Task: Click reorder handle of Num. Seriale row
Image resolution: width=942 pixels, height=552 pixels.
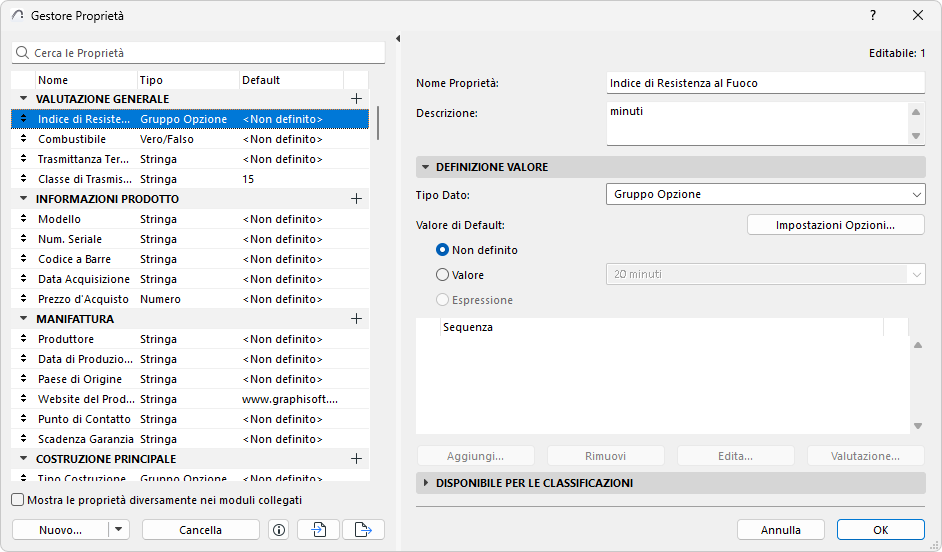Action: coord(23,238)
